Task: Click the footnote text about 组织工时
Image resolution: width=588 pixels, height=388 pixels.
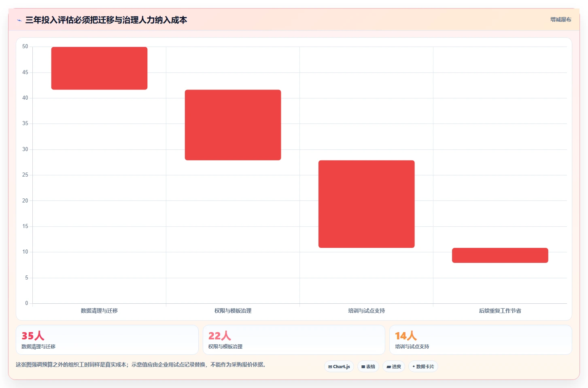Action: 141,365
